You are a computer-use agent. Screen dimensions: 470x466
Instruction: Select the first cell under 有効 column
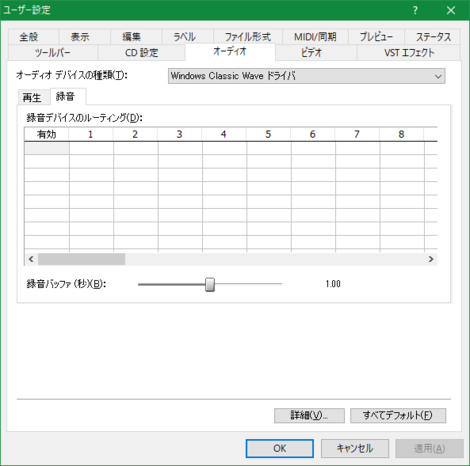[x=47, y=148]
